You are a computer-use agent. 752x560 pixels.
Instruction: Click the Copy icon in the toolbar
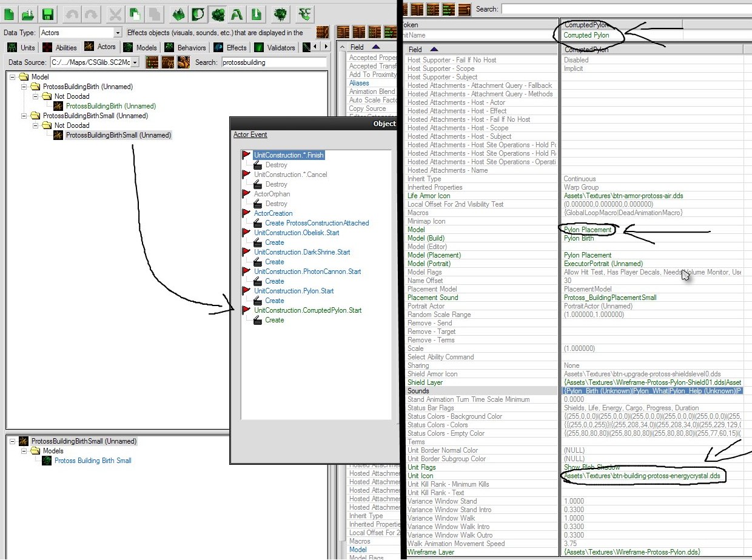click(x=135, y=13)
